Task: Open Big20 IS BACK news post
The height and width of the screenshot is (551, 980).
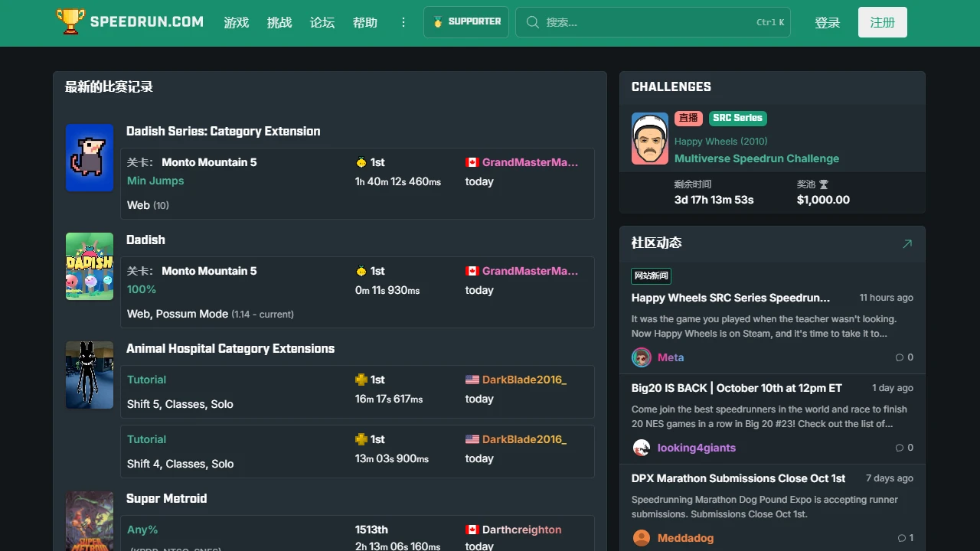Action: click(737, 388)
